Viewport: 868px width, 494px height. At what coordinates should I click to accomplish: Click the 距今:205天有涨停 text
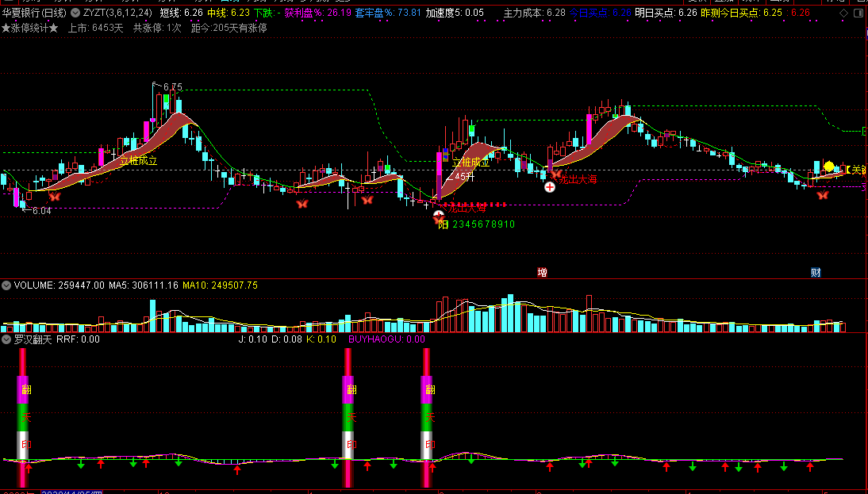(x=229, y=28)
